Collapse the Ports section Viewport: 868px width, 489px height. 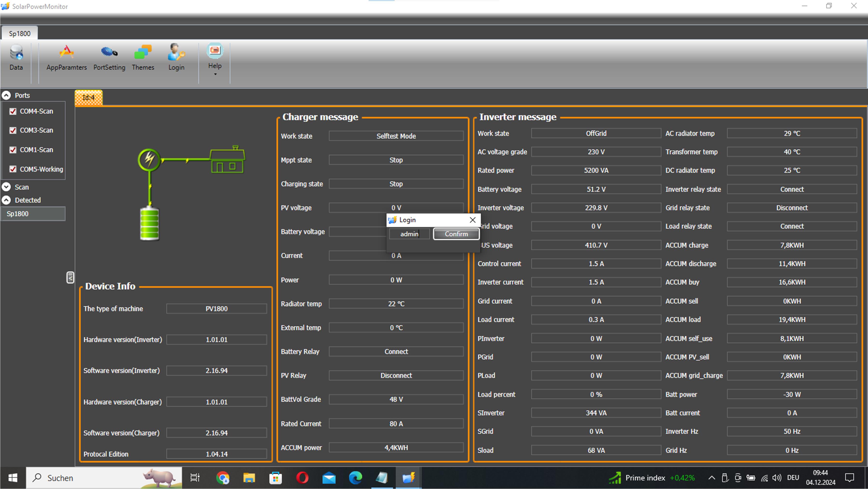(7, 96)
